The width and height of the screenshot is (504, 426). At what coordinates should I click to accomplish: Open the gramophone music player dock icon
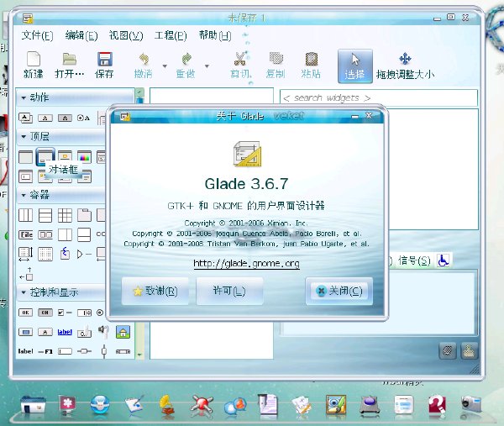pyautogui.click(x=167, y=404)
